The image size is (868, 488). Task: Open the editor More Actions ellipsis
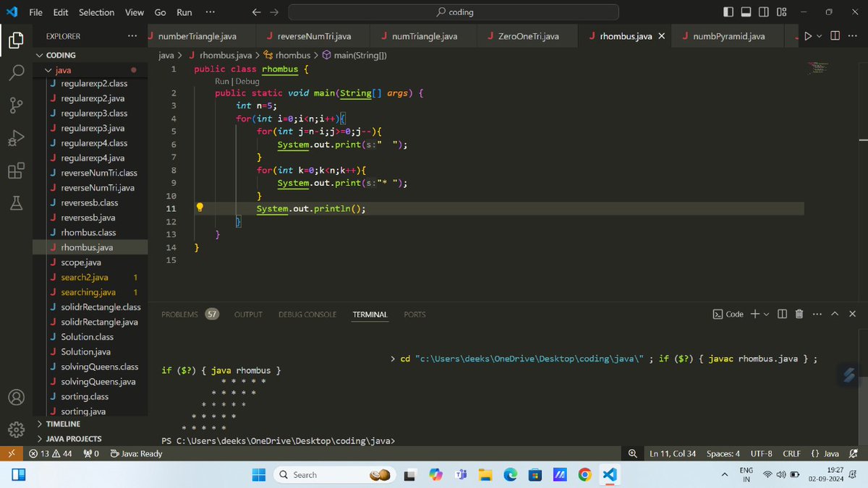[x=852, y=36]
